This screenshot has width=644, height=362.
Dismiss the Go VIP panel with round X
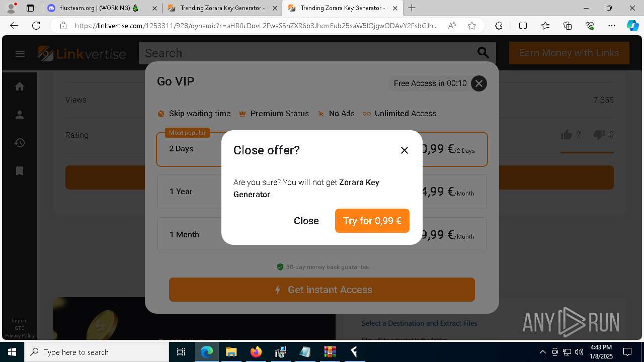tap(479, 83)
